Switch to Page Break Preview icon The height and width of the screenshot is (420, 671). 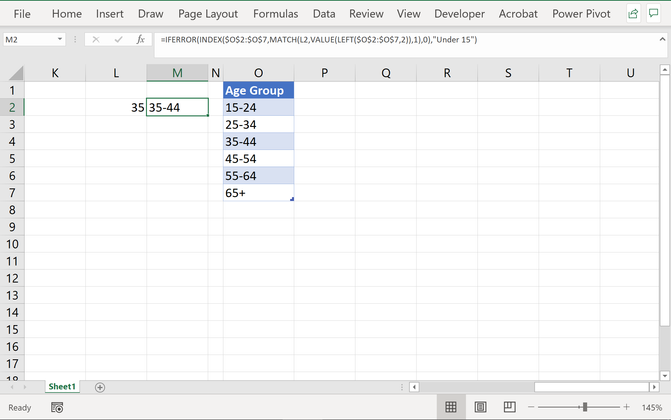tap(509, 407)
